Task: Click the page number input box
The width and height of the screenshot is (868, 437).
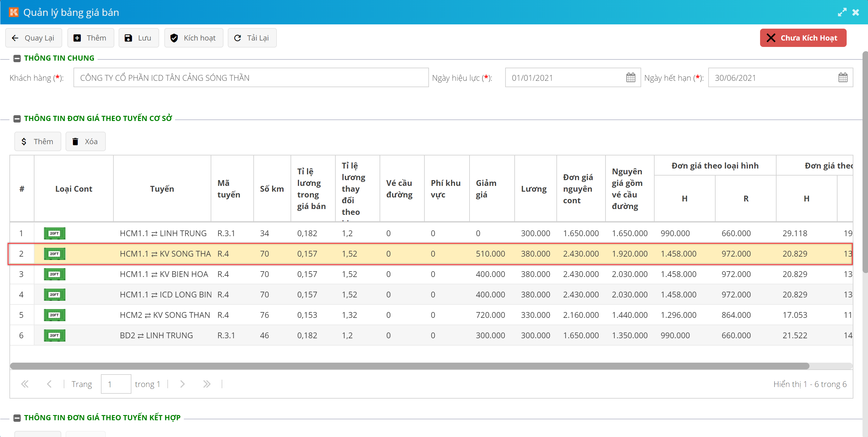Action: 116,384
